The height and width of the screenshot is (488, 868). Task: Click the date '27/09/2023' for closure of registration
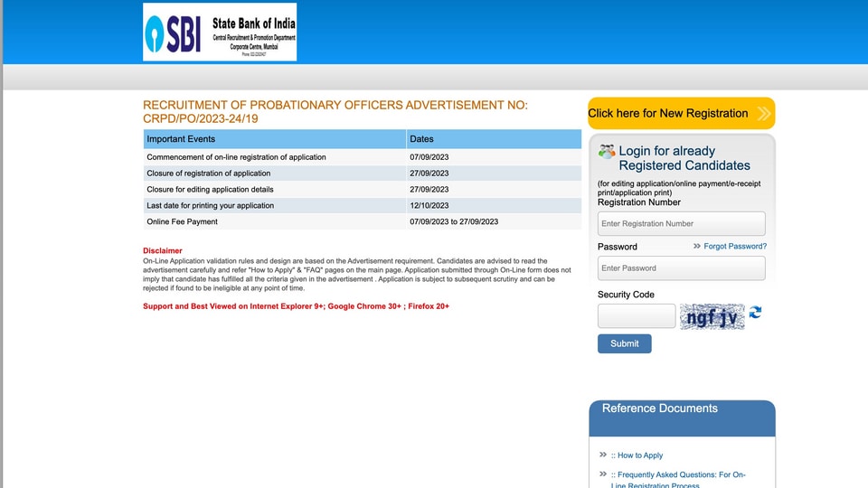429,174
